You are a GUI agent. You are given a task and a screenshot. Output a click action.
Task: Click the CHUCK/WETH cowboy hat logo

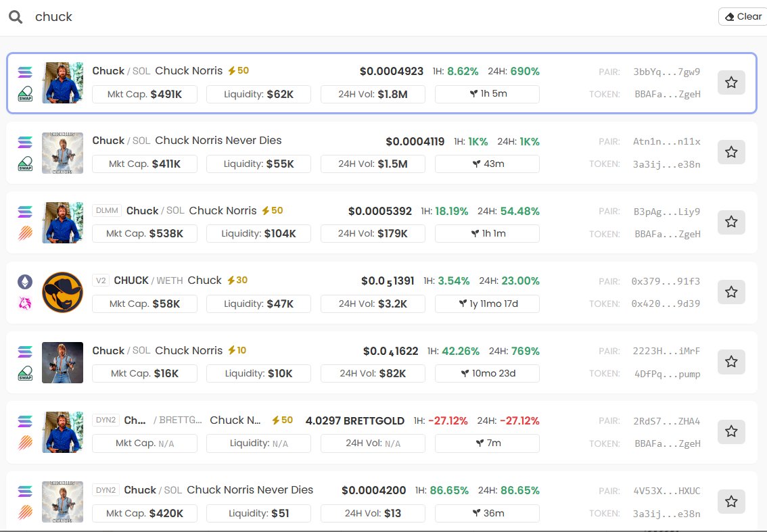(x=63, y=293)
